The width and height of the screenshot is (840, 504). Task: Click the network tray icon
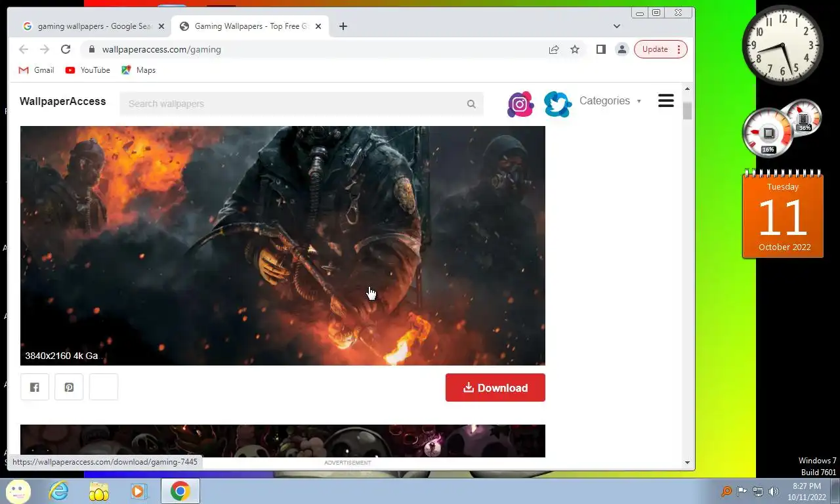(x=758, y=492)
